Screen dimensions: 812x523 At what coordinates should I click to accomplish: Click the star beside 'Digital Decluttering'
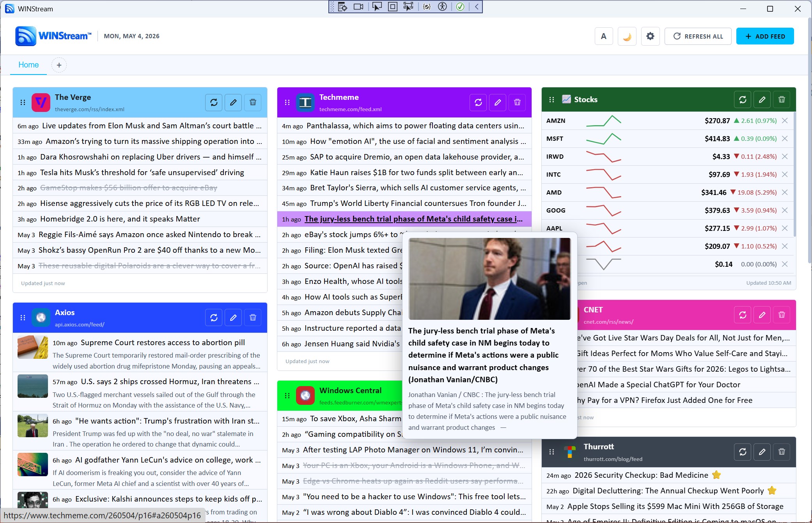(x=772, y=490)
